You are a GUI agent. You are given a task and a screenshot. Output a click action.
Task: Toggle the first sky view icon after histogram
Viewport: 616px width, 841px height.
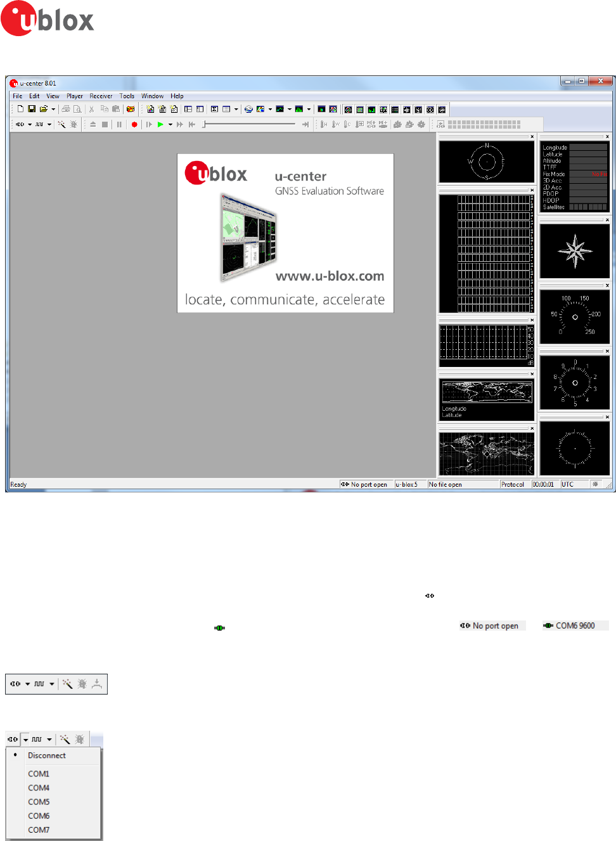[x=321, y=109]
